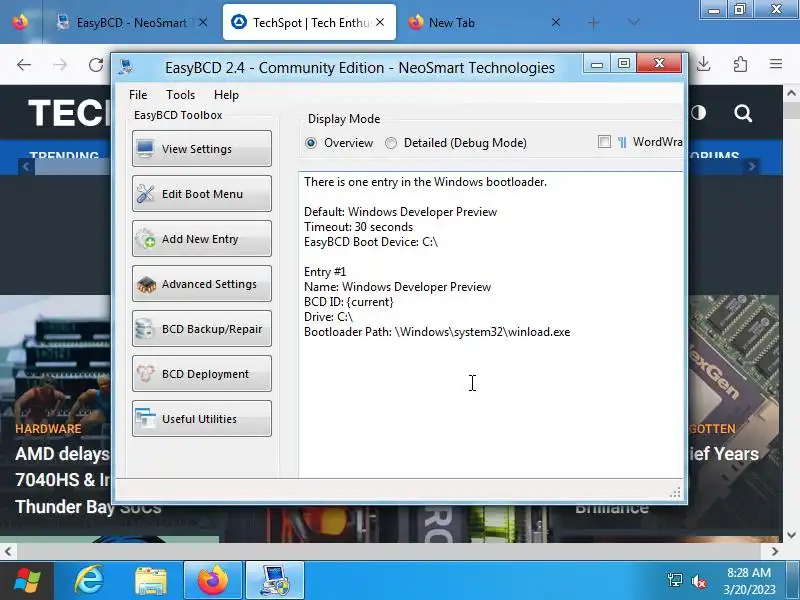Open the Help menu in EasyBCD

tap(226, 95)
